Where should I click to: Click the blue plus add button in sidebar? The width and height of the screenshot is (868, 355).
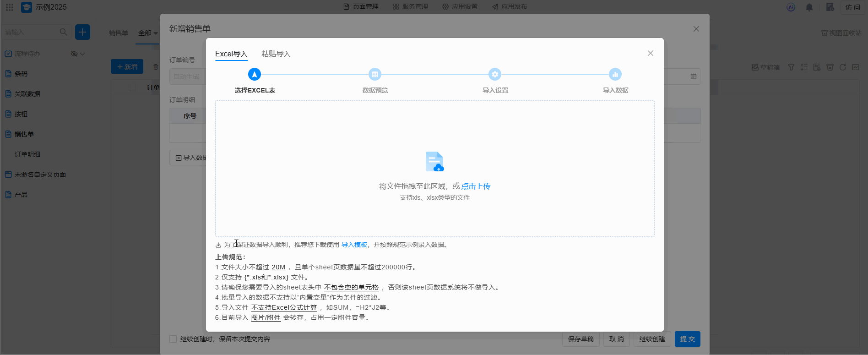[x=82, y=32]
